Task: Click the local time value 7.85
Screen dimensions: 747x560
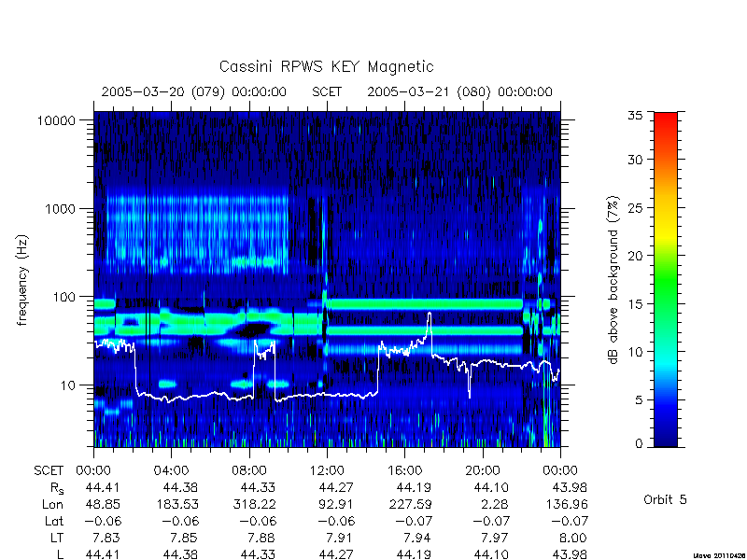Action: point(183,539)
